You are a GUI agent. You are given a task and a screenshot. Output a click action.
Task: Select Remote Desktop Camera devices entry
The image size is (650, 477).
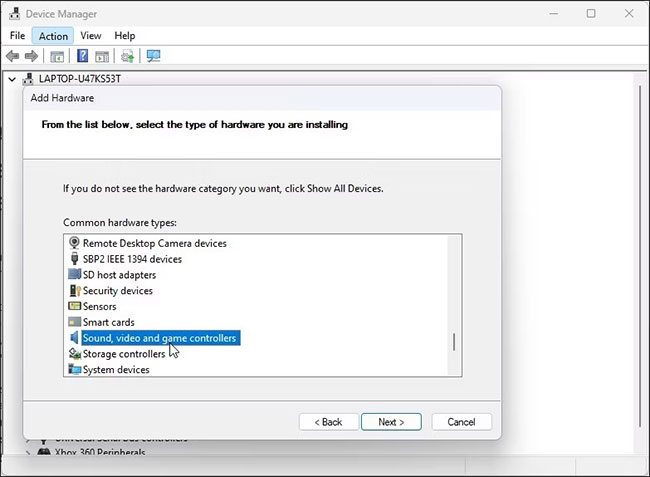coord(154,243)
